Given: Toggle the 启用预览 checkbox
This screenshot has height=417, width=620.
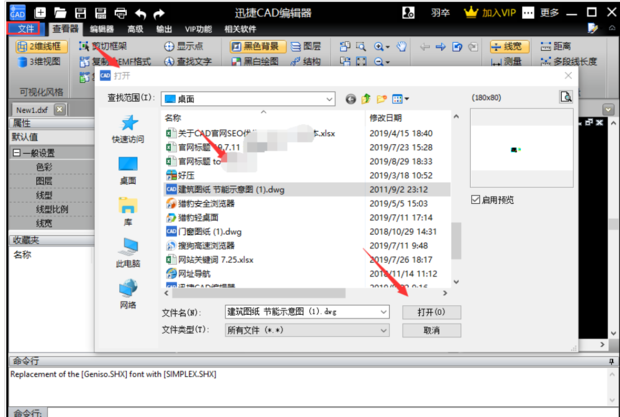Looking at the screenshot, I should pos(475,200).
